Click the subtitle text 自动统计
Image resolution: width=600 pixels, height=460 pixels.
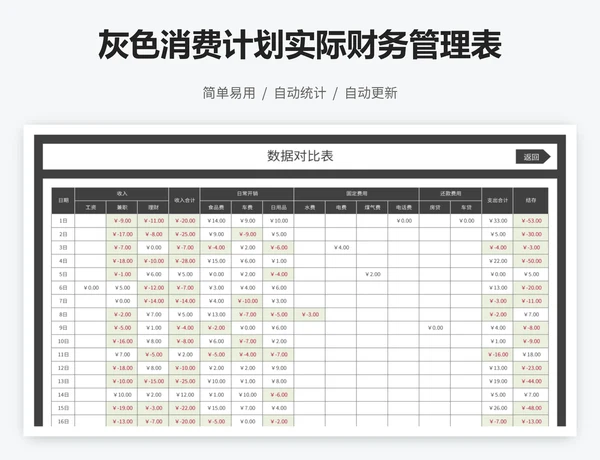(300, 93)
